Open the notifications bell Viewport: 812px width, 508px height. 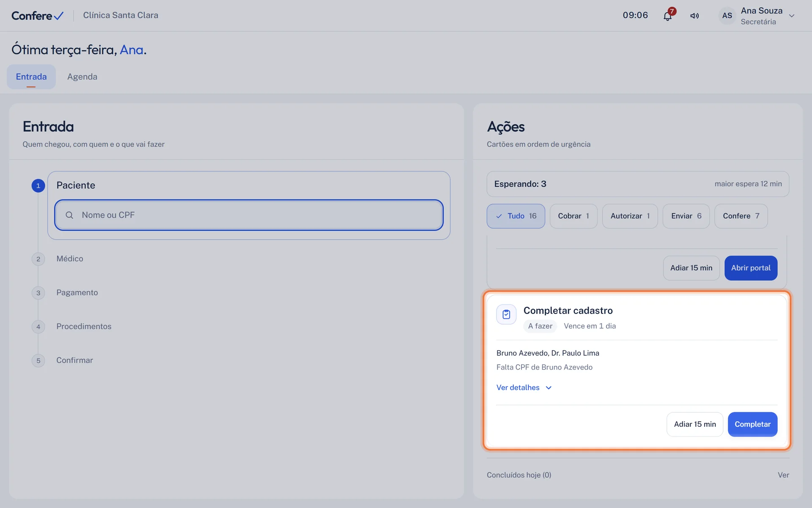pos(667,16)
